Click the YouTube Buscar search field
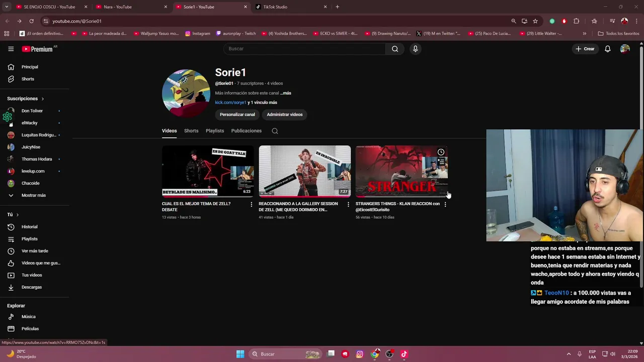The width and height of the screenshot is (644, 362). tap(304, 49)
